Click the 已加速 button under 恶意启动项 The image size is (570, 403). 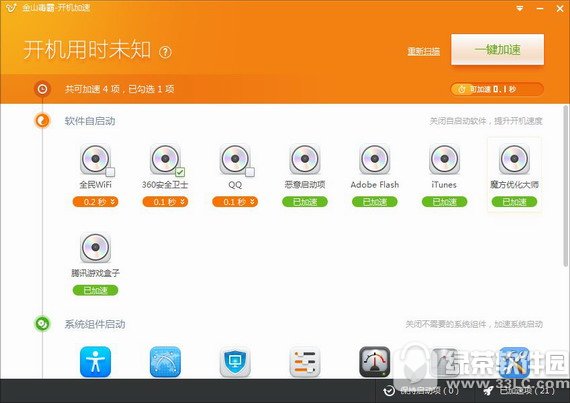305,202
